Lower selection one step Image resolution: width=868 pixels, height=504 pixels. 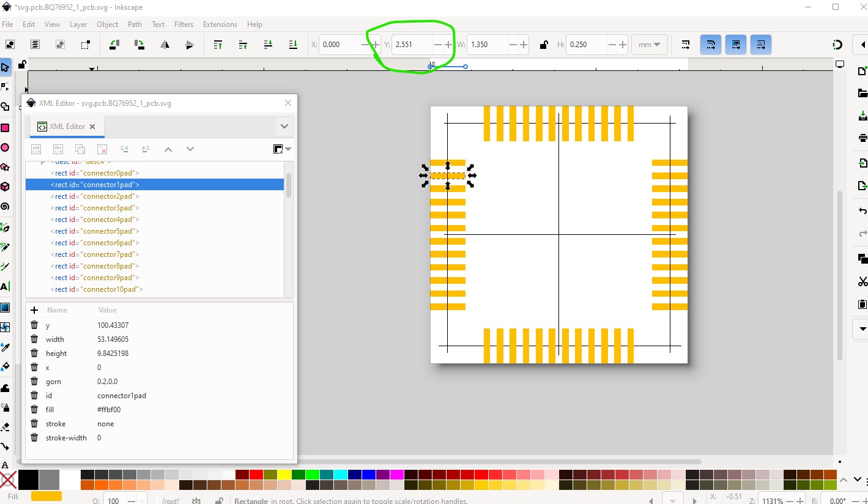coord(268,45)
